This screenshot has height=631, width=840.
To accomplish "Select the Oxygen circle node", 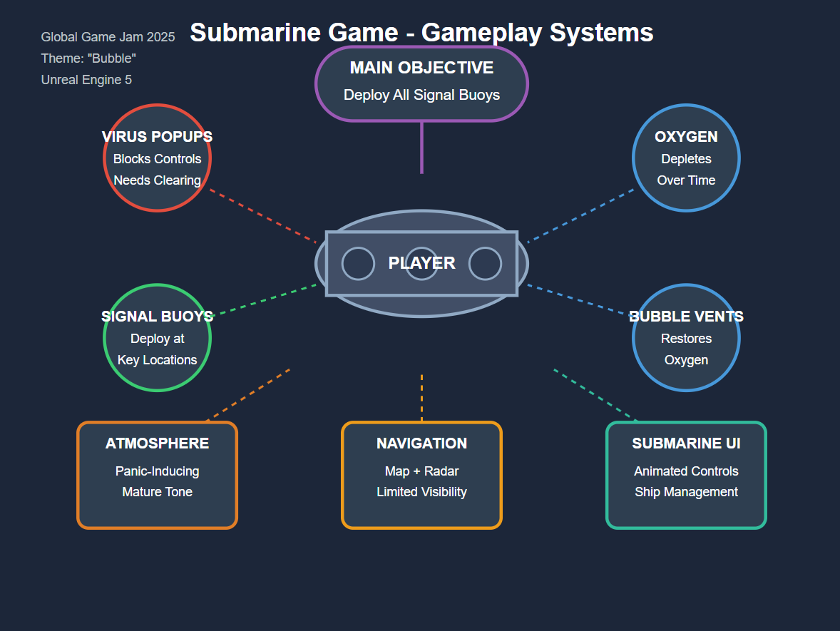I will point(686,158).
